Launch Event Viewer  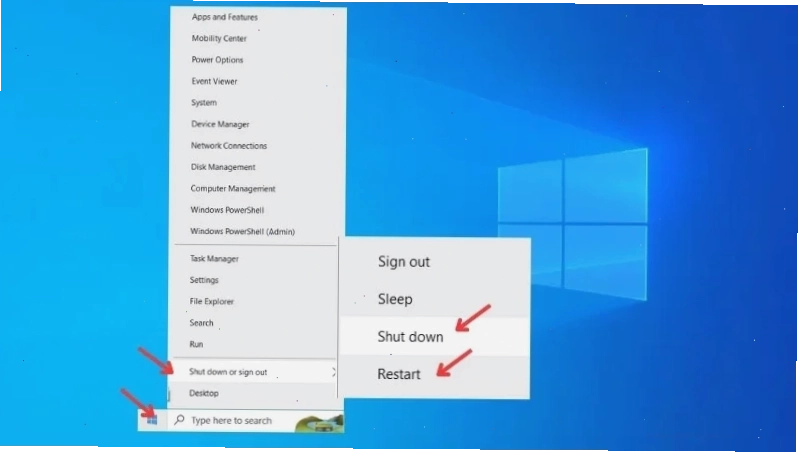click(214, 81)
